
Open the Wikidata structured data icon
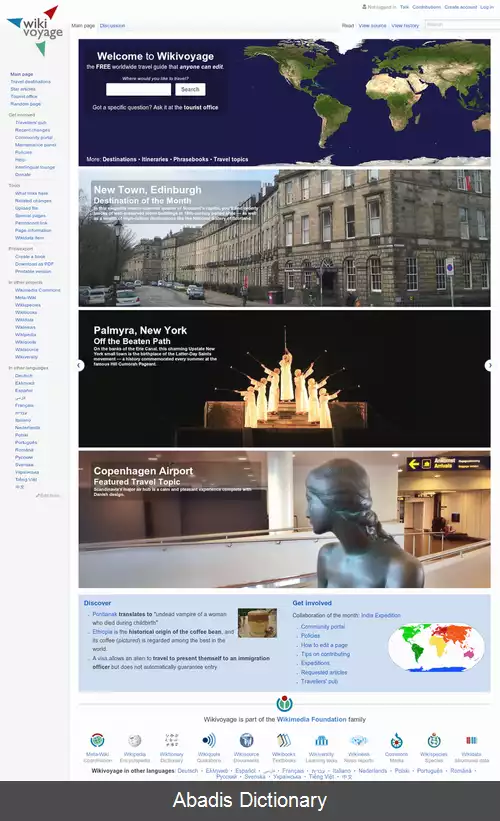[472, 740]
